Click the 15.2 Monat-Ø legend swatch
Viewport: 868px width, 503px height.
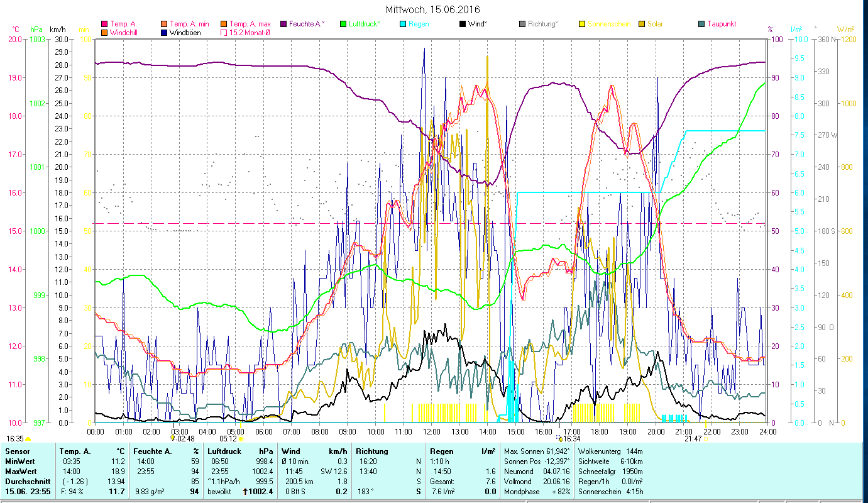[x=224, y=32]
